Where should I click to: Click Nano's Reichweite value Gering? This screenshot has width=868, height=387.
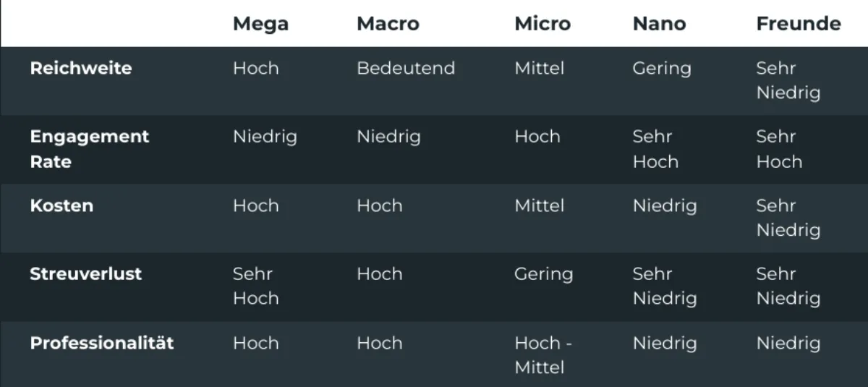click(x=662, y=68)
